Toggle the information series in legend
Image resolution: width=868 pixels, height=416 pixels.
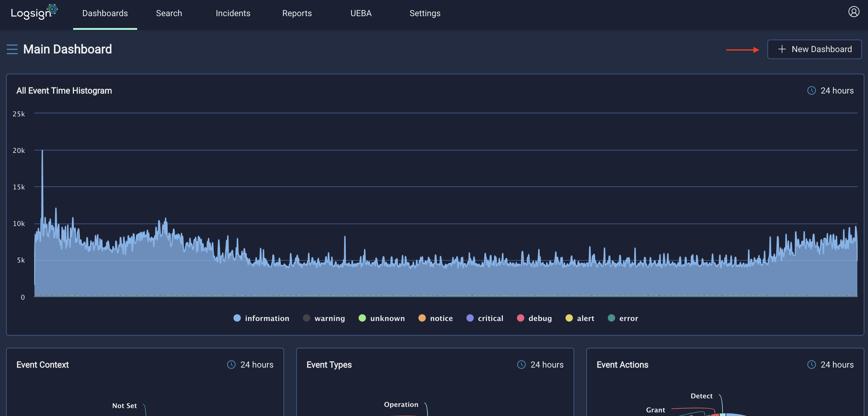point(261,318)
